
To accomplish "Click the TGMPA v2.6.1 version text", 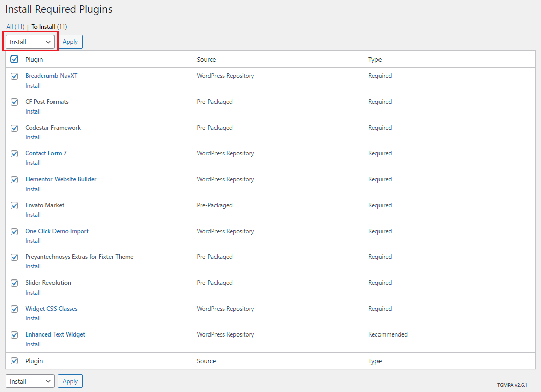I will [512, 385].
